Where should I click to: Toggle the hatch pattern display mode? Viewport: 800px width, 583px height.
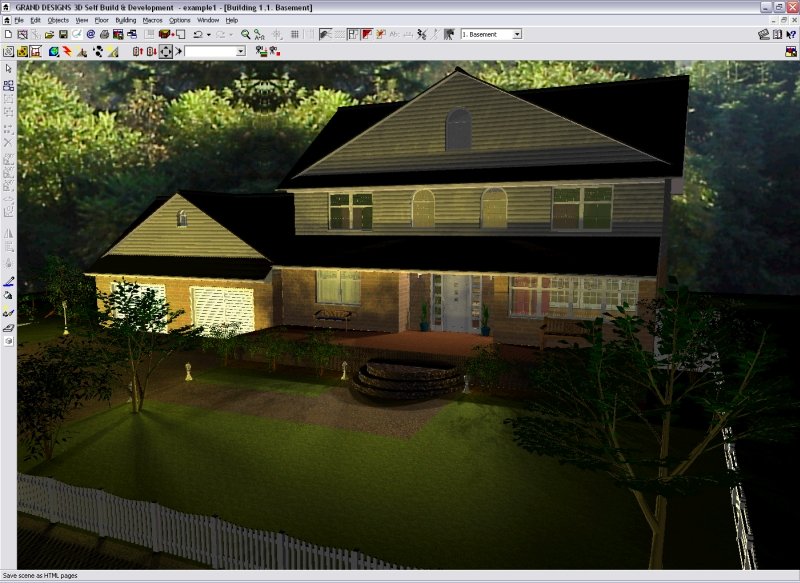(x=338, y=35)
